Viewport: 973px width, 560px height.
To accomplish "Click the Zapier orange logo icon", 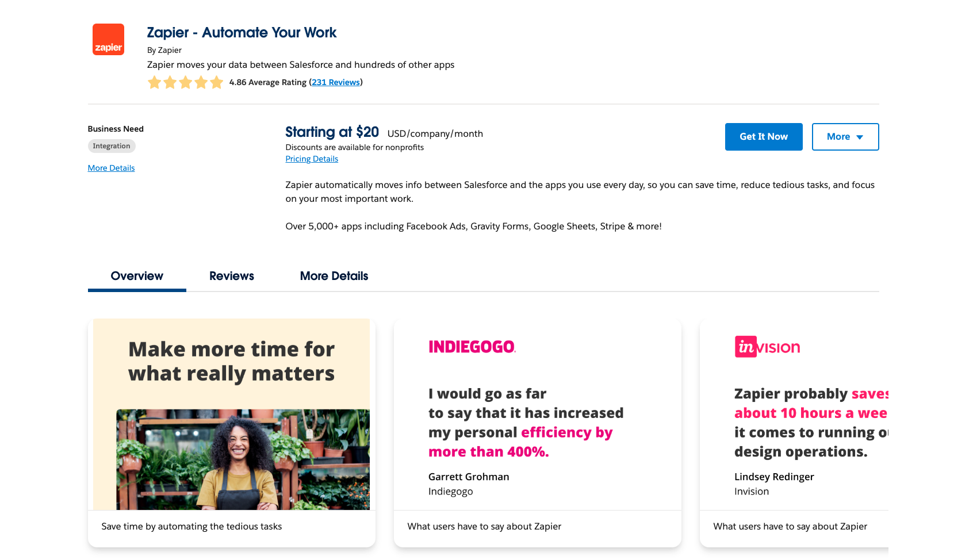I will click(108, 40).
